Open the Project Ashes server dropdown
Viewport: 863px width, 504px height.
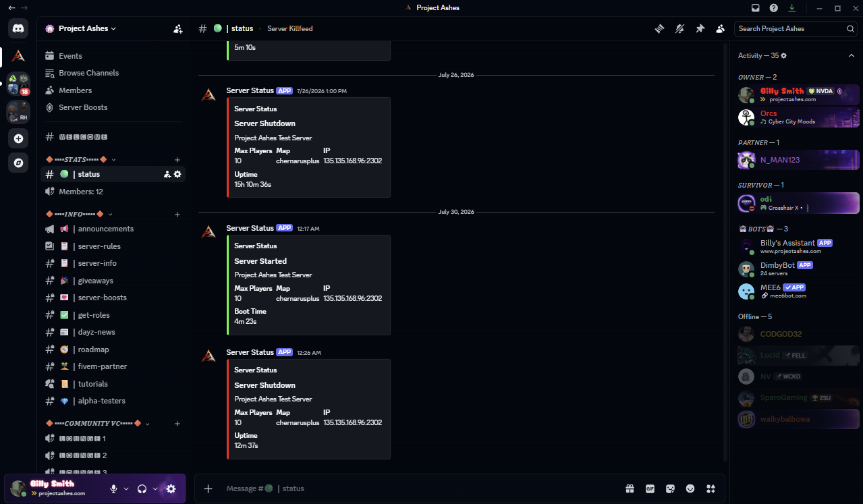point(88,29)
